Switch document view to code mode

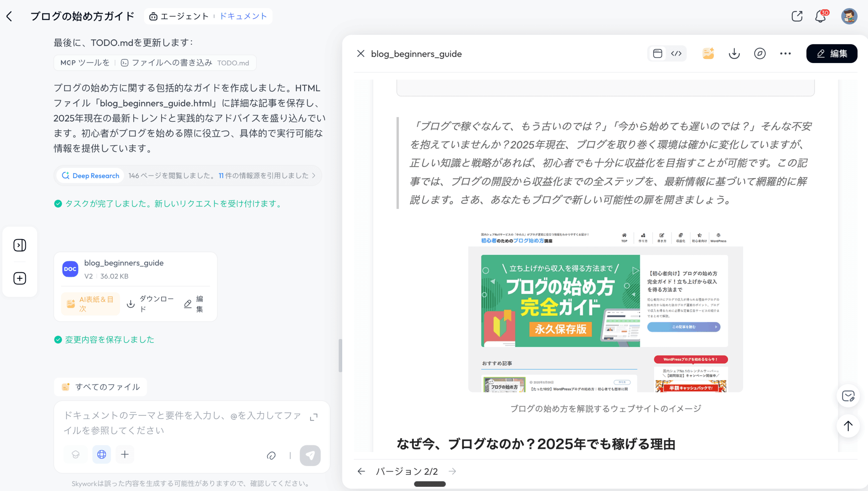coord(677,53)
